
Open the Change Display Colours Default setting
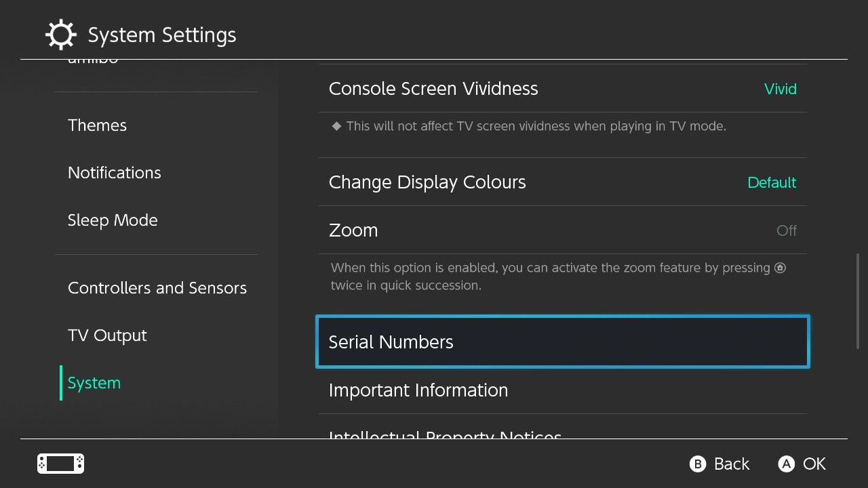pos(771,182)
